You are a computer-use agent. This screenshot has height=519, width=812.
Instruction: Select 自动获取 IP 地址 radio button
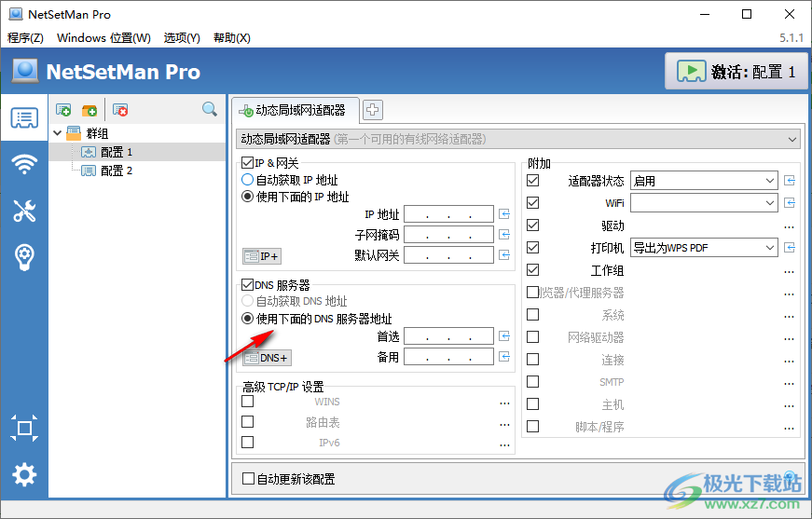point(248,180)
